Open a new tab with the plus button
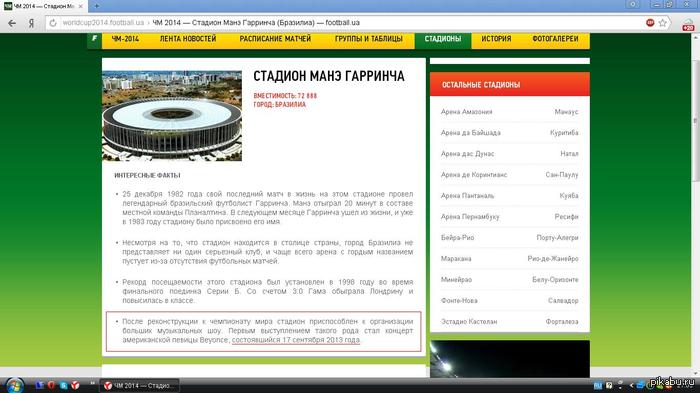This screenshot has height=393, width=700. coord(96,6)
